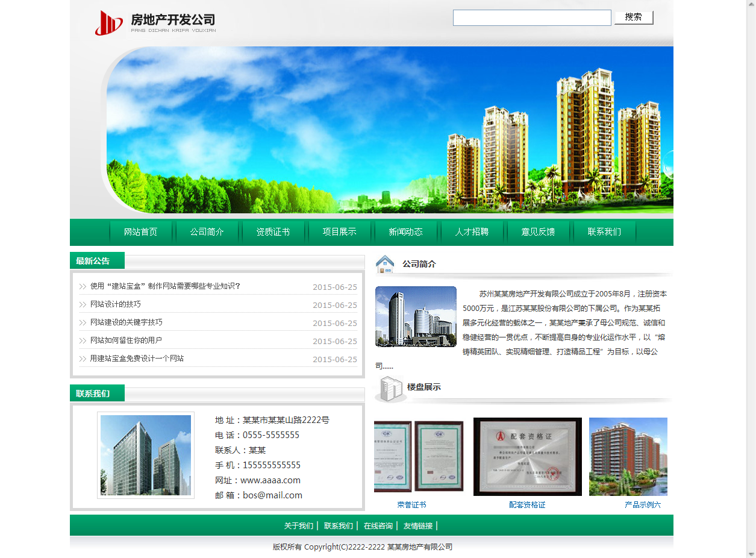Open 在线咨询 link in footer

pyautogui.click(x=378, y=526)
